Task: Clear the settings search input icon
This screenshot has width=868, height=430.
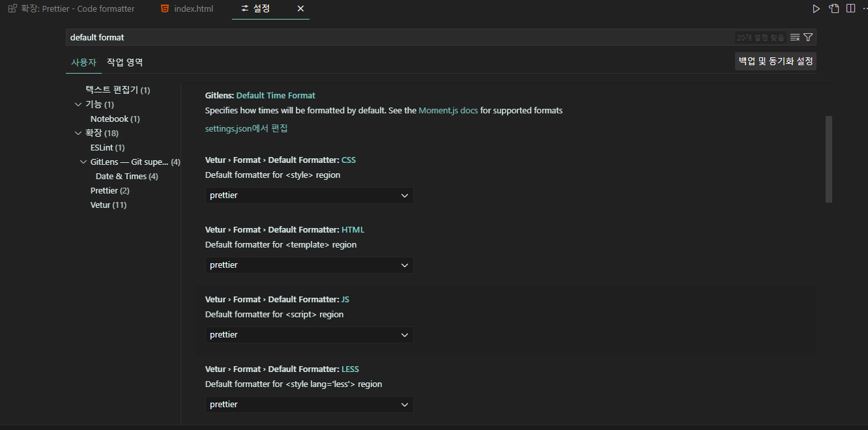Action: pos(794,37)
